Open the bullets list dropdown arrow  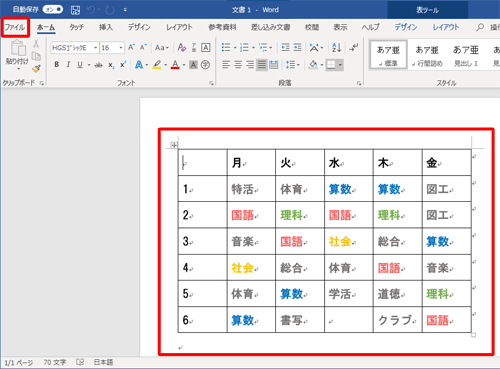point(235,48)
